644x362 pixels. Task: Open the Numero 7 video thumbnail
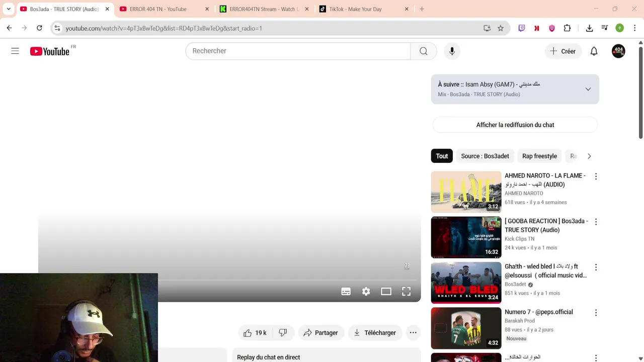click(466, 328)
